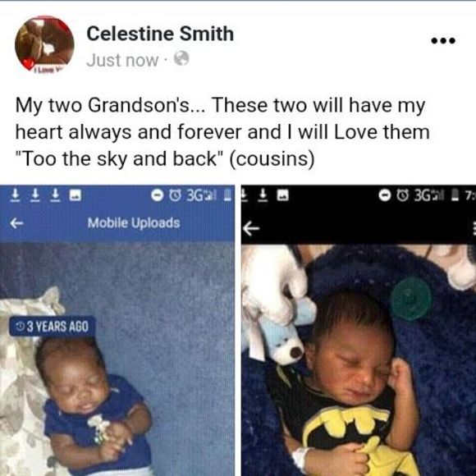Screen dimensions: 476x476
Task: Open left photo of baby in blue shirt
Action: [117, 358]
